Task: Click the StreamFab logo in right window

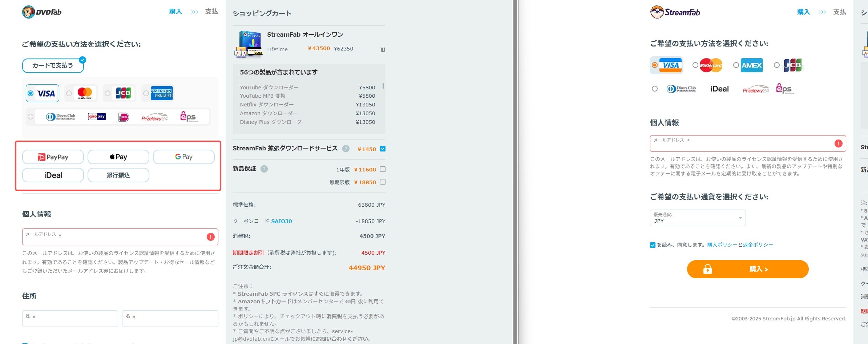Action: (675, 12)
